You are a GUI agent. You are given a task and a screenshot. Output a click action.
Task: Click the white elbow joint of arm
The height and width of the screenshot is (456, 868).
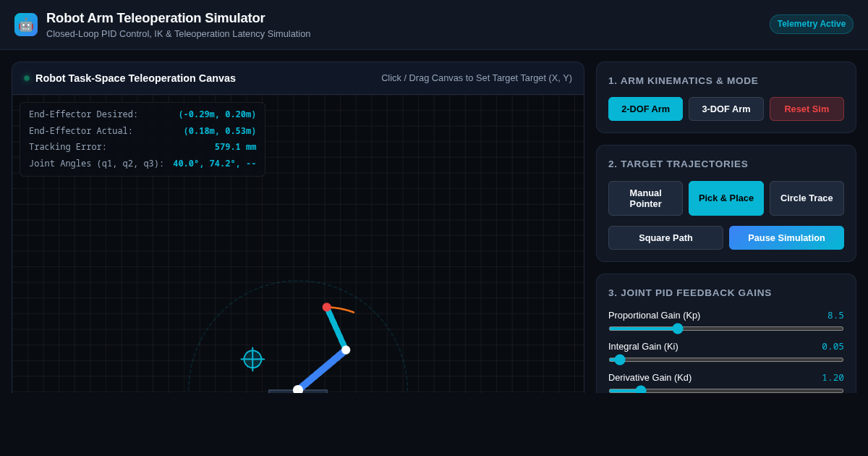(346, 350)
